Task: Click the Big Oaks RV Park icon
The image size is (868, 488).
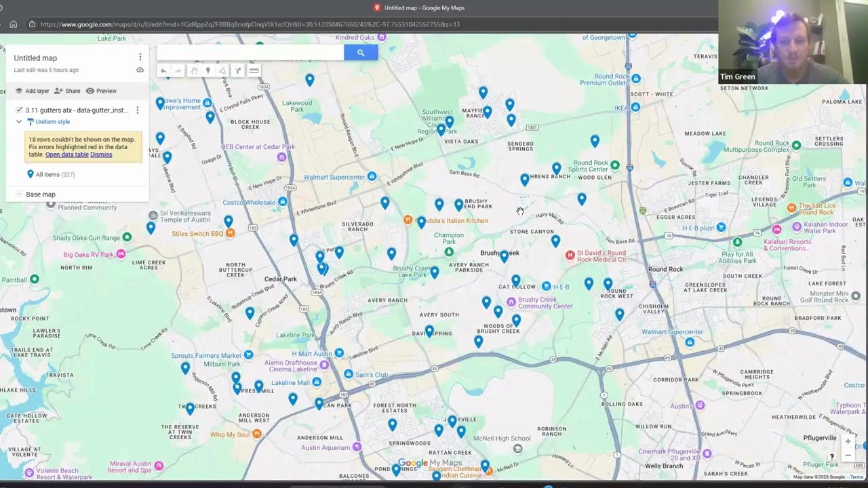Action: pos(121,254)
